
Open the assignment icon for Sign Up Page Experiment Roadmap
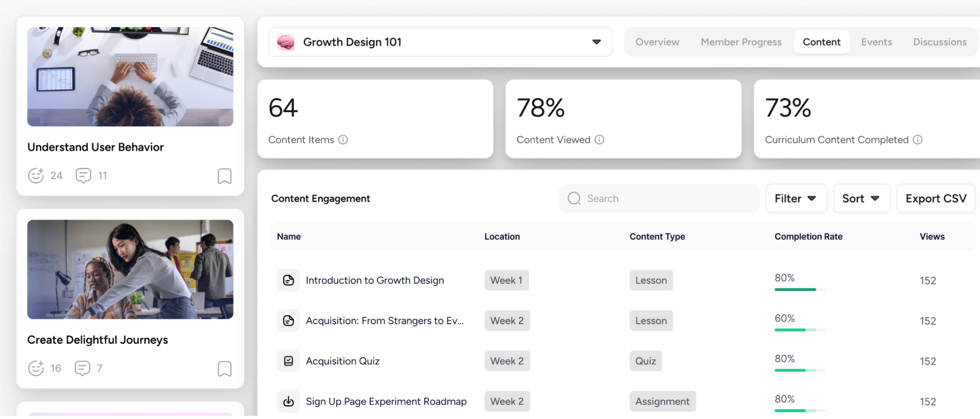pyautogui.click(x=289, y=401)
